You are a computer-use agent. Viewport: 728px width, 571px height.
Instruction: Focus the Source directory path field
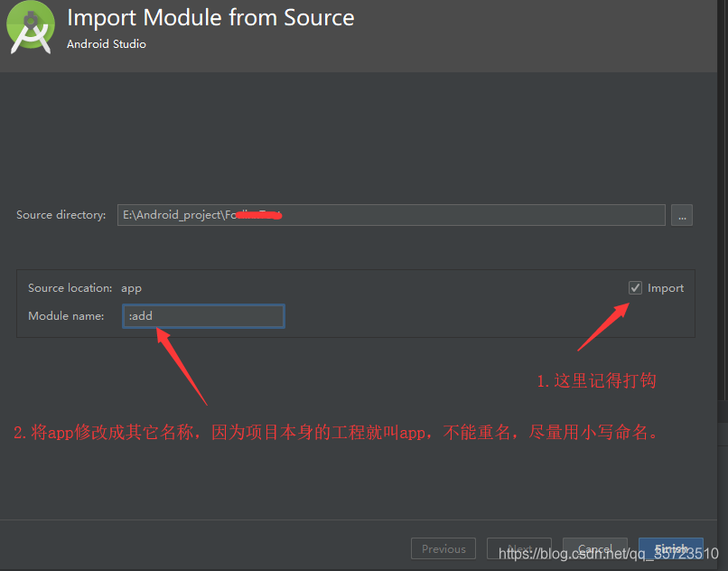[391, 215]
